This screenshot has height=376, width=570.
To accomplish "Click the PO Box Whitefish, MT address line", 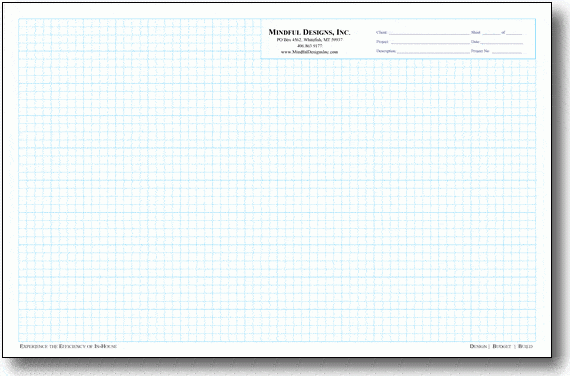I will (x=309, y=40).
